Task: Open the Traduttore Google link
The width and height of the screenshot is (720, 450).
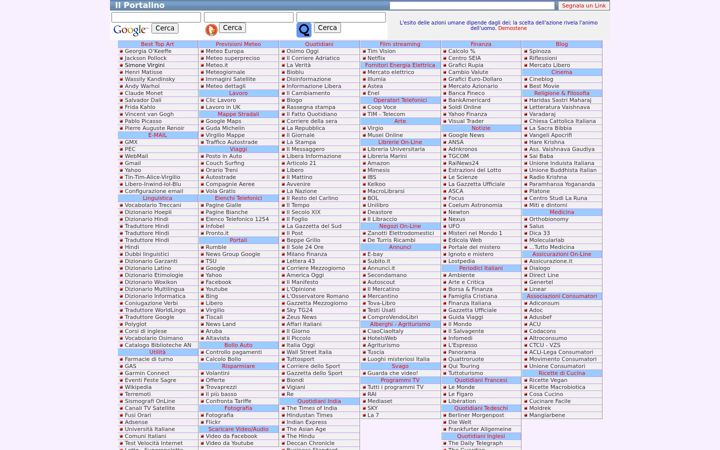Action: 149,317
